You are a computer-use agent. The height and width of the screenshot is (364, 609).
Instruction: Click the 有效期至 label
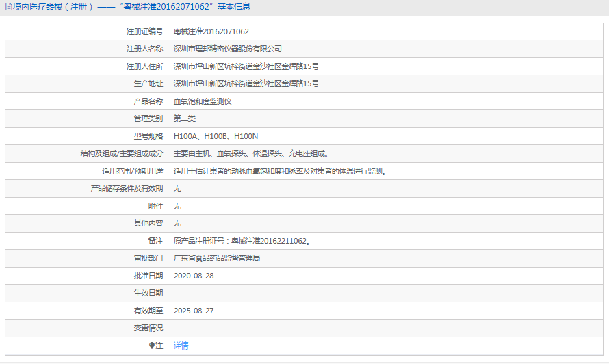(x=148, y=311)
